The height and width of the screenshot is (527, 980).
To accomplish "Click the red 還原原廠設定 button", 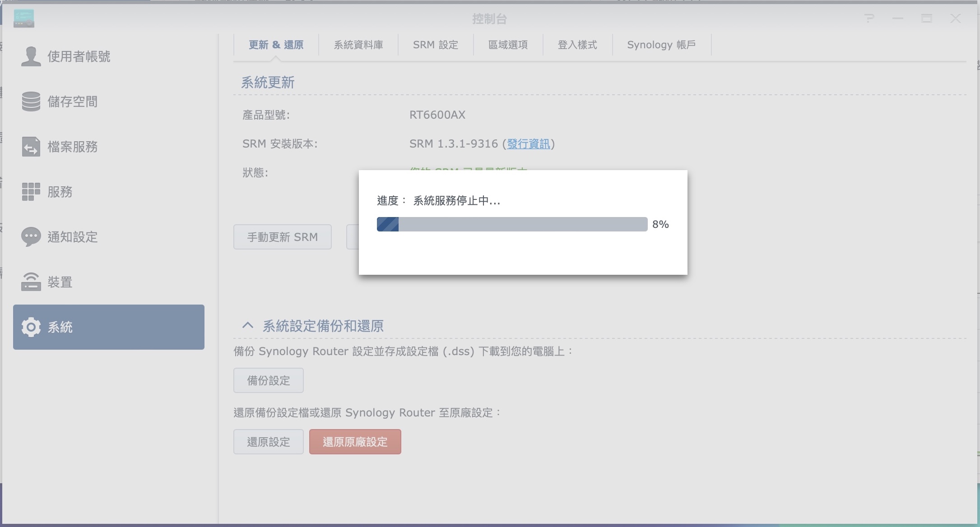I will tap(355, 442).
